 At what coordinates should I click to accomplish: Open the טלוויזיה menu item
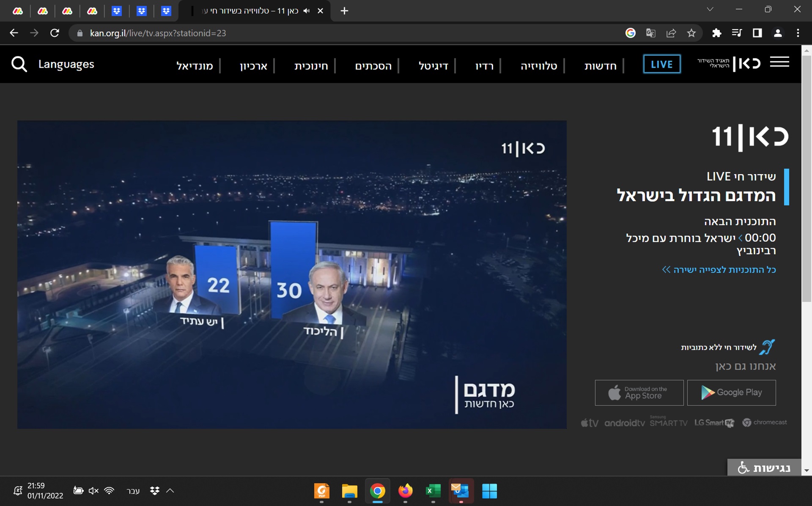point(539,66)
